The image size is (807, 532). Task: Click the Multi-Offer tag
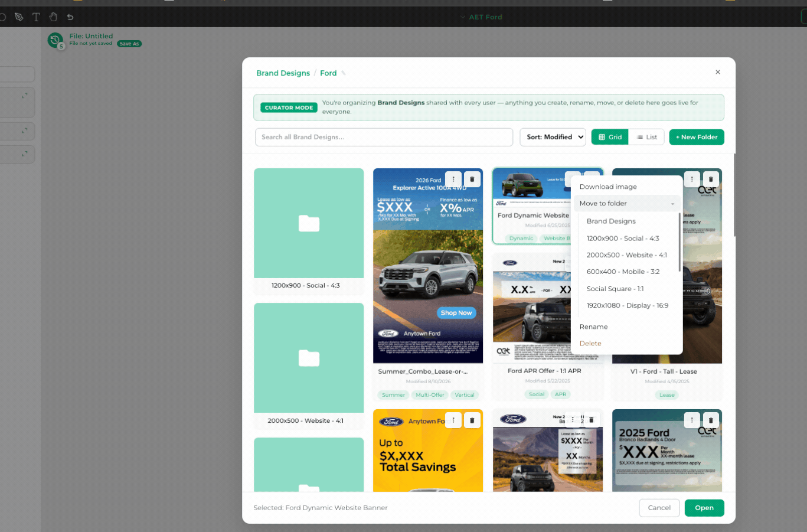430,395
